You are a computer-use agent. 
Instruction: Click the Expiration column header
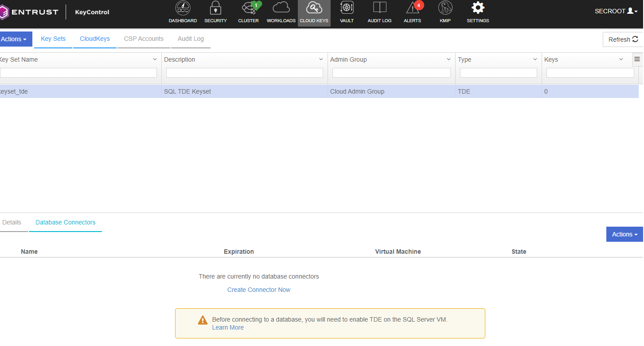(239, 252)
